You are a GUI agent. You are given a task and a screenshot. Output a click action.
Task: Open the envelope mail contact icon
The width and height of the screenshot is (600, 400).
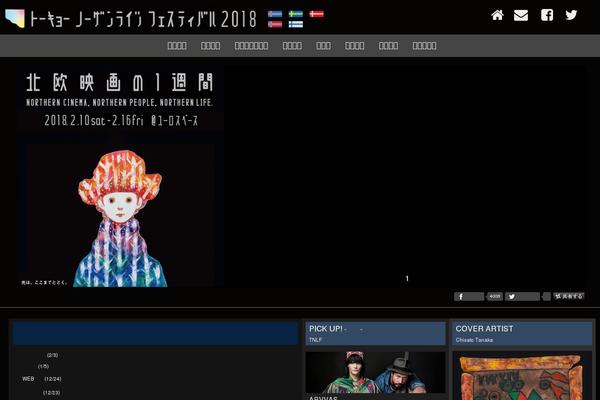pos(521,15)
